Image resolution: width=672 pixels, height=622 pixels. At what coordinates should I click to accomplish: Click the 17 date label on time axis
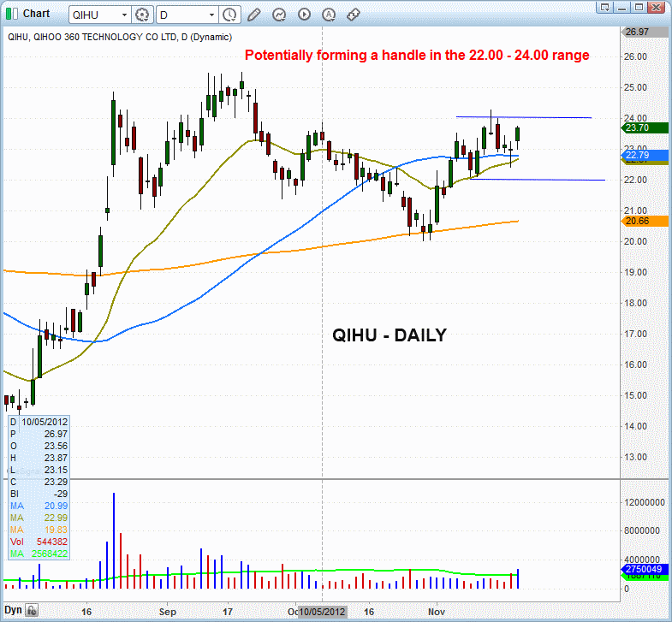coord(228,612)
